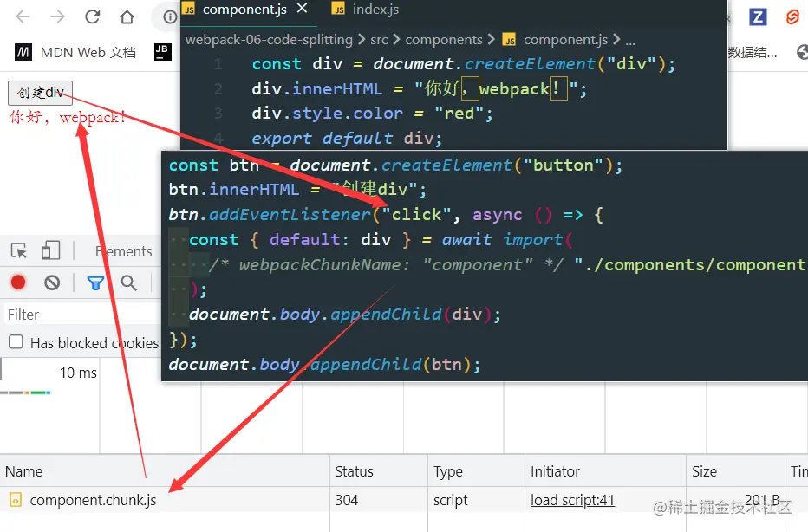808x532 pixels.
Task: Toggle the network filter funnel icon
Action: click(x=95, y=282)
